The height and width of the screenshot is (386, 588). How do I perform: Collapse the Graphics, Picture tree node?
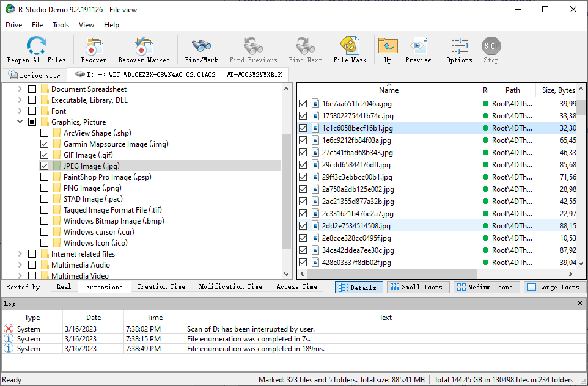point(20,122)
